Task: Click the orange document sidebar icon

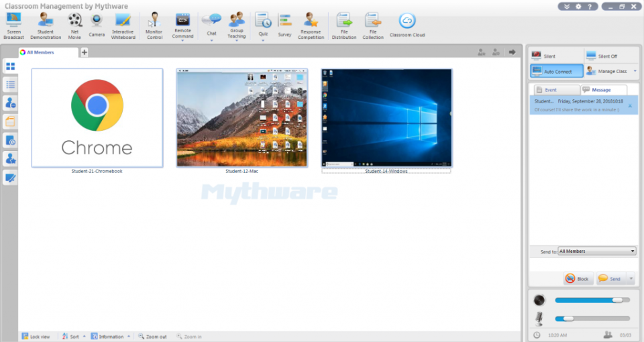Action: coord(10,121)
